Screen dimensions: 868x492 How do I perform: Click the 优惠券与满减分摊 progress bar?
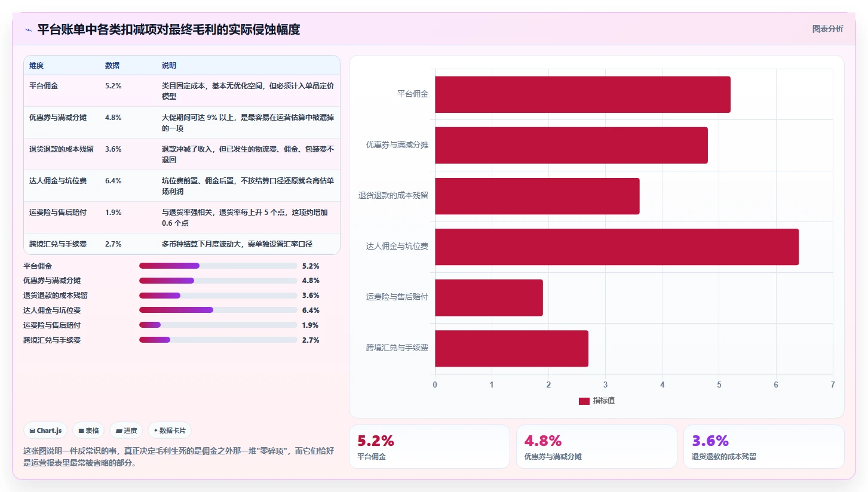coord(218,281)
